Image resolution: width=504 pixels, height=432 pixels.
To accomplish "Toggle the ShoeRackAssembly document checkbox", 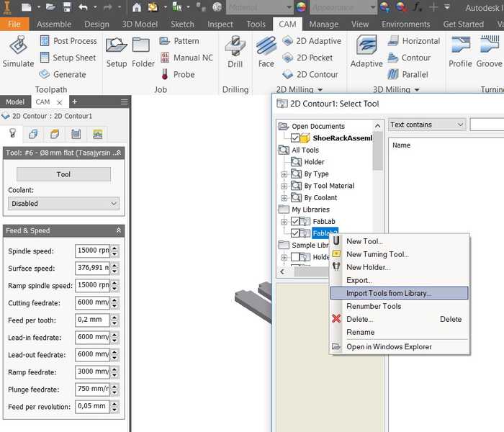I will coord(295,138).
